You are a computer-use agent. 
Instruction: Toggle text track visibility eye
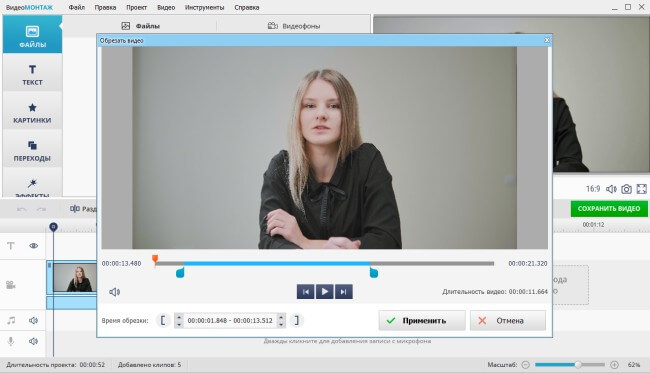tap(34, 246)
